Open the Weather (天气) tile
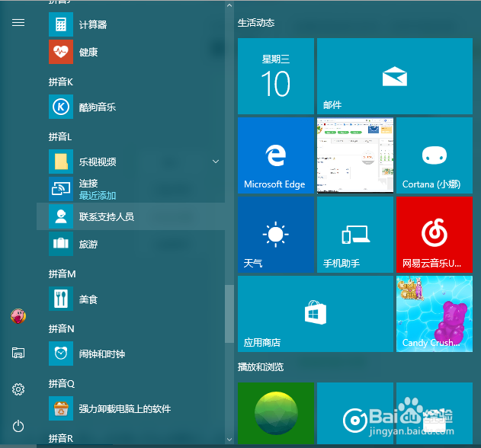The width and height of the screenshot is (481, 448). [x=276, y=235]
